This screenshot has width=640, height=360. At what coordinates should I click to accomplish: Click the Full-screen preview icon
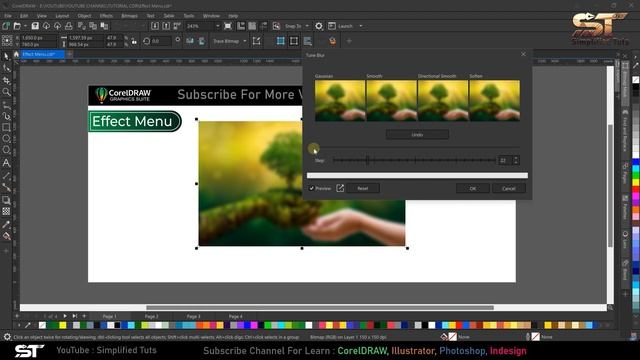click(228, 26)
